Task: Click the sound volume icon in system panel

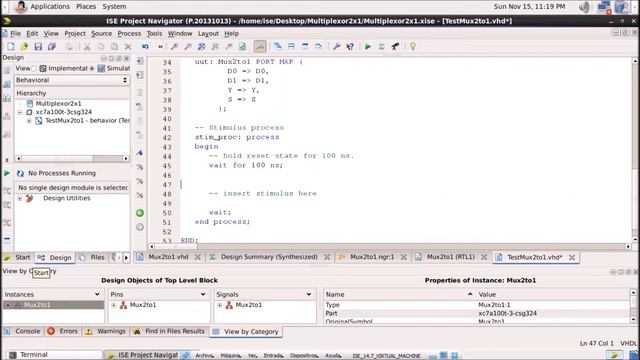Action: [585, 7]
